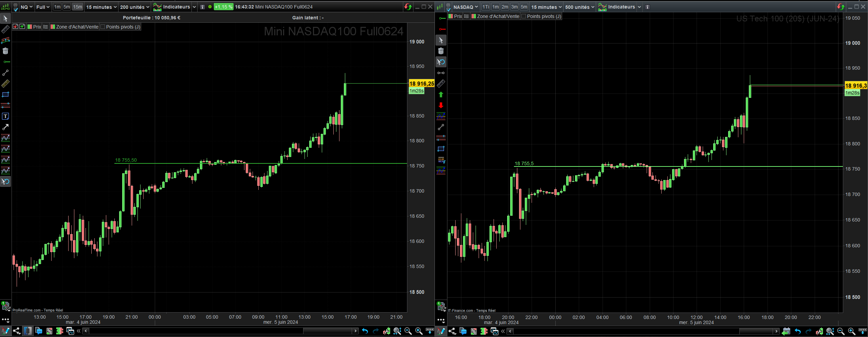Expand the 15 minutes dropdown in Mini NASDAQ100 chart
The width and height of the screenshot is (868, 337).
(x=101, y=7)
